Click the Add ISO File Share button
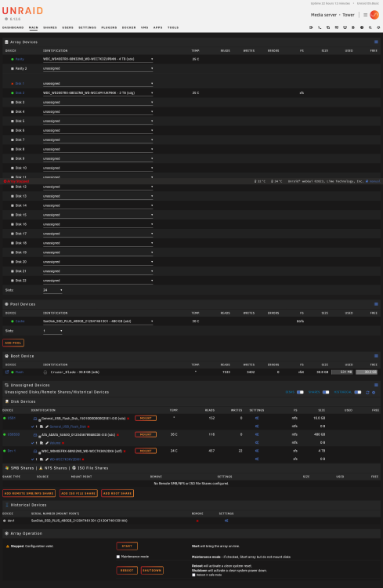Viewport: 383px width, 588px height. tap(78, 493)
